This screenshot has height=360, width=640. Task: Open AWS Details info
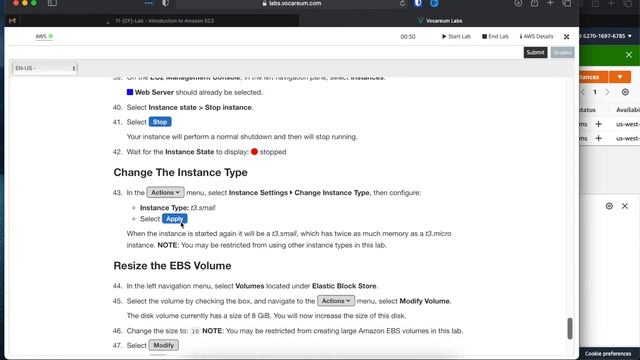(536, 36)
